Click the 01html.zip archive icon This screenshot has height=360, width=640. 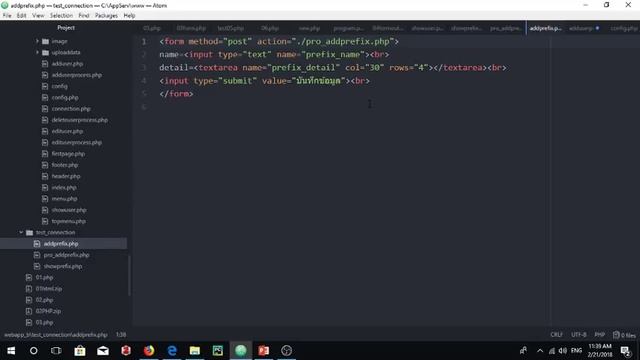pyautogui.click(x=29, y=289)
